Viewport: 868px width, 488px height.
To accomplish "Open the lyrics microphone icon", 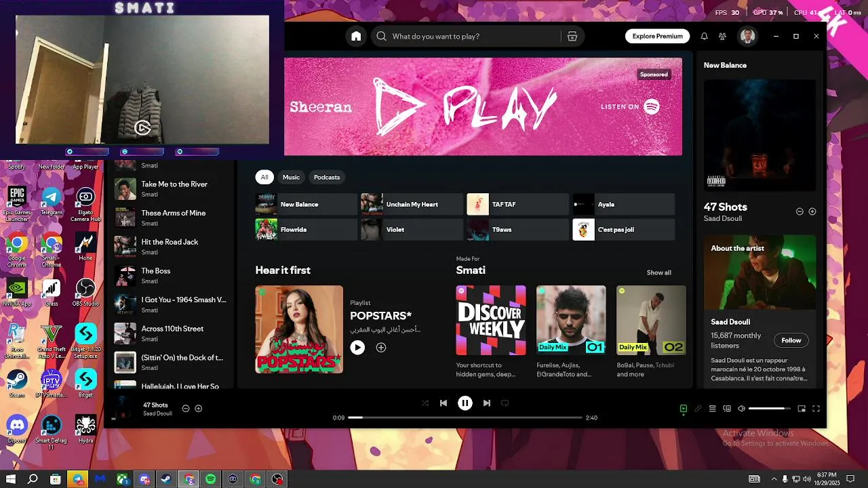I will click(x=698, y=409).
